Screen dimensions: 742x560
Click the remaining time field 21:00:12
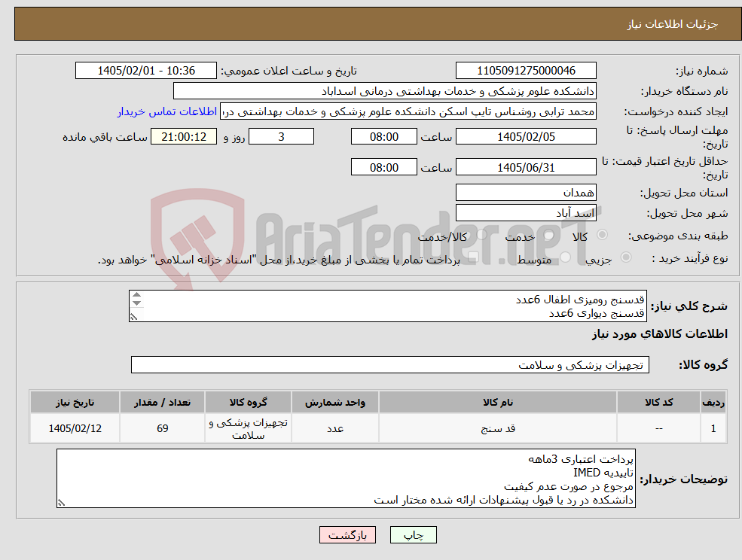tap(184, 137)
